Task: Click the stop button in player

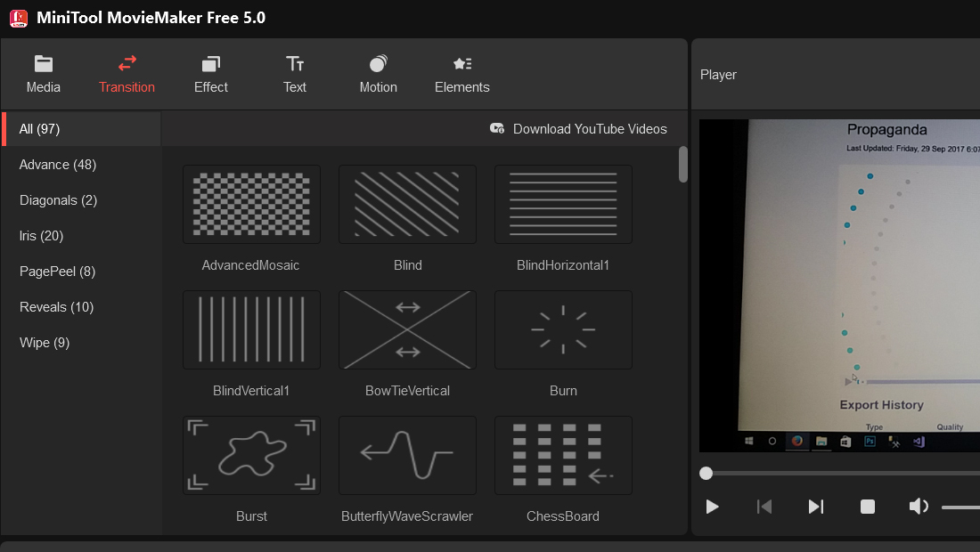Action: (868, 507)
